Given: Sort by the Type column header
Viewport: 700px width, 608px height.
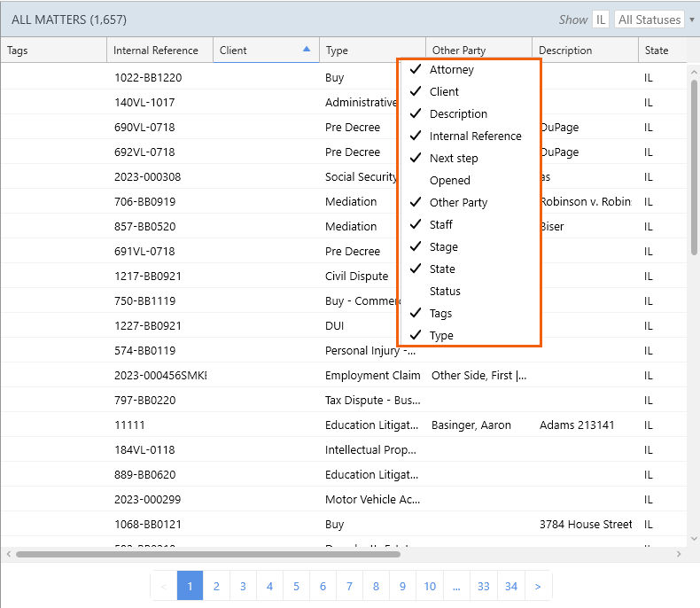Looking at the screenshot, I should point(372,50).
